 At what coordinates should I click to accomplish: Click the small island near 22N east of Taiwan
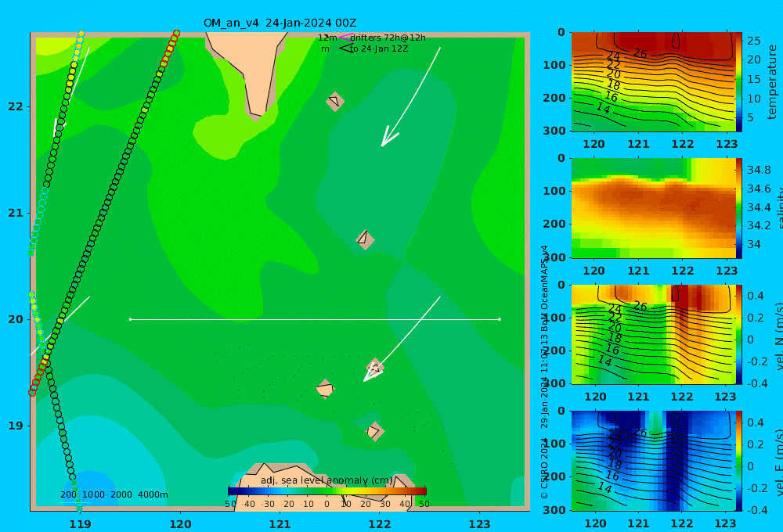click(335, 101)
